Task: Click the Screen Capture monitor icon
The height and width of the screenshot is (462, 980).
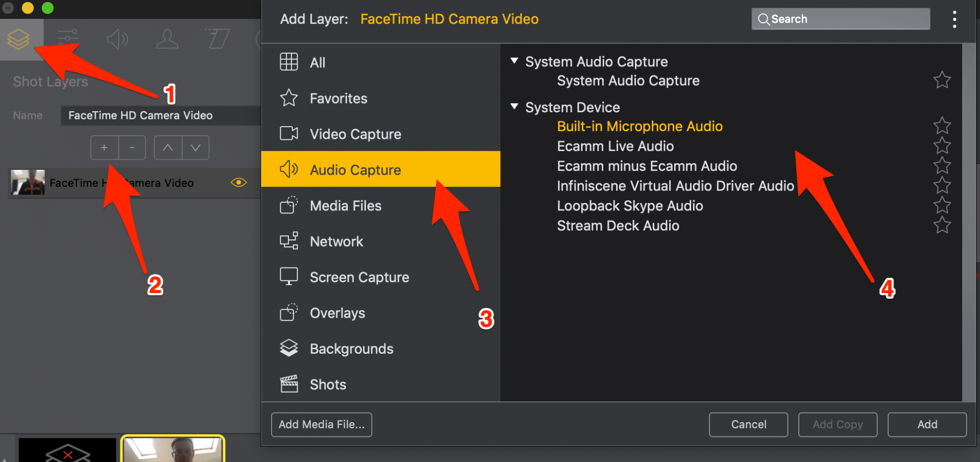Action: coord(289,276)
